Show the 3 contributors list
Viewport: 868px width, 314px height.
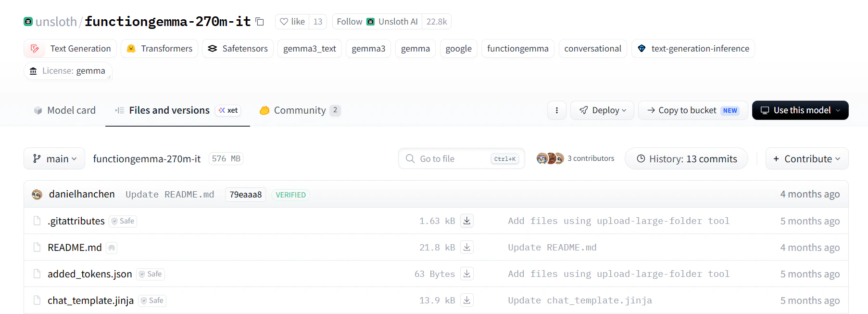591,158
